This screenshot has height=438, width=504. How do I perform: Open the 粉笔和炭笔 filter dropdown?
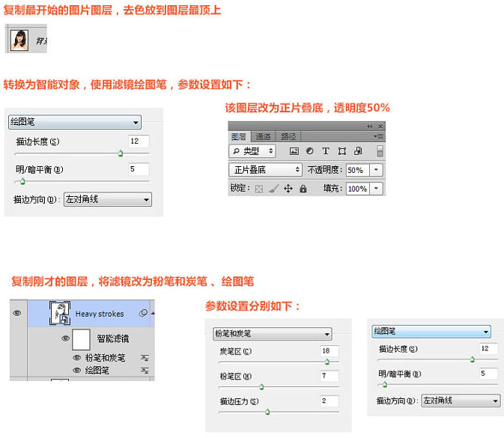point(273,334)
